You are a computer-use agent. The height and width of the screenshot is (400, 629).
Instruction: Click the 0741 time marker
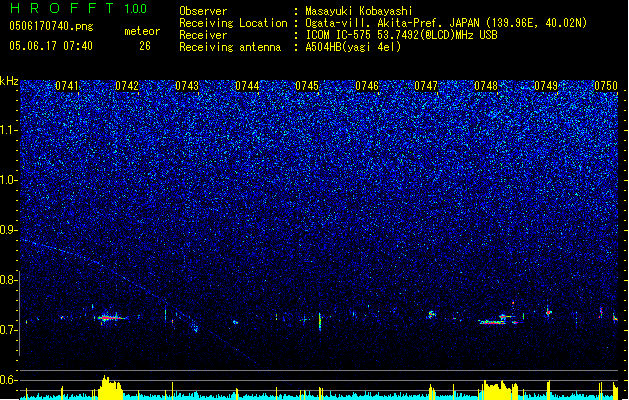point(67,86)
